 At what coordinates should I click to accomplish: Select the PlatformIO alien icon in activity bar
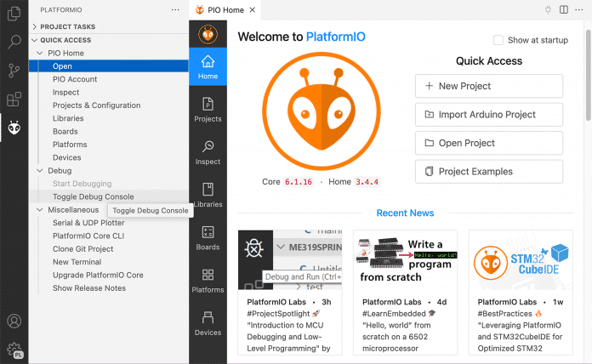pos(14,128)
